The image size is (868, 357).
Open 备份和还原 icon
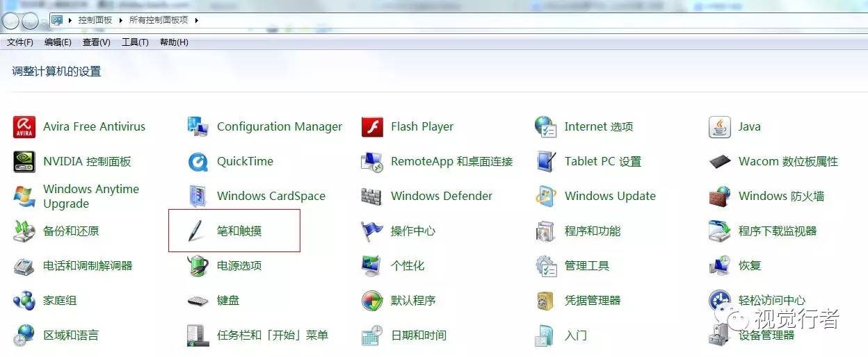point(24,231)
